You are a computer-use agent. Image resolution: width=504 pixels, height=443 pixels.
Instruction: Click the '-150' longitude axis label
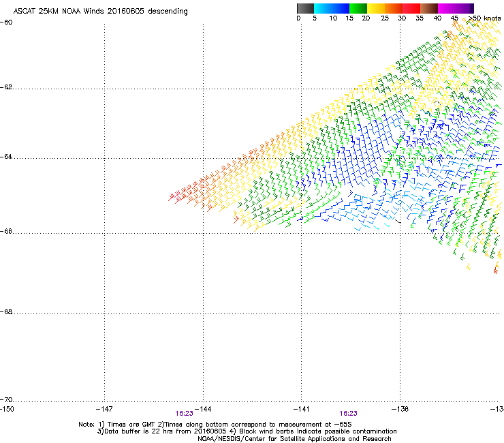[x=7, y=409]
